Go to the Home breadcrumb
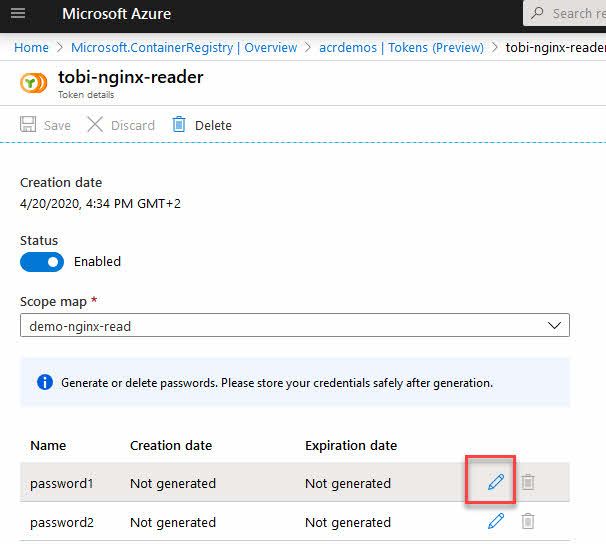 pos(31,47)
